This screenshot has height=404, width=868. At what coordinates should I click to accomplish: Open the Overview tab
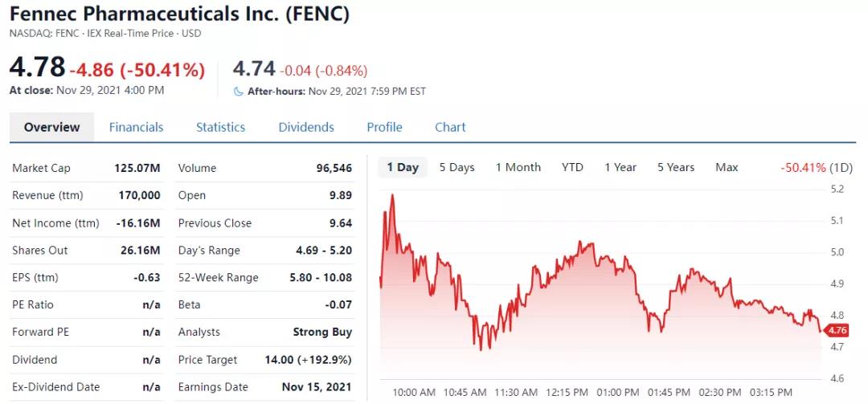coord(51,127)
